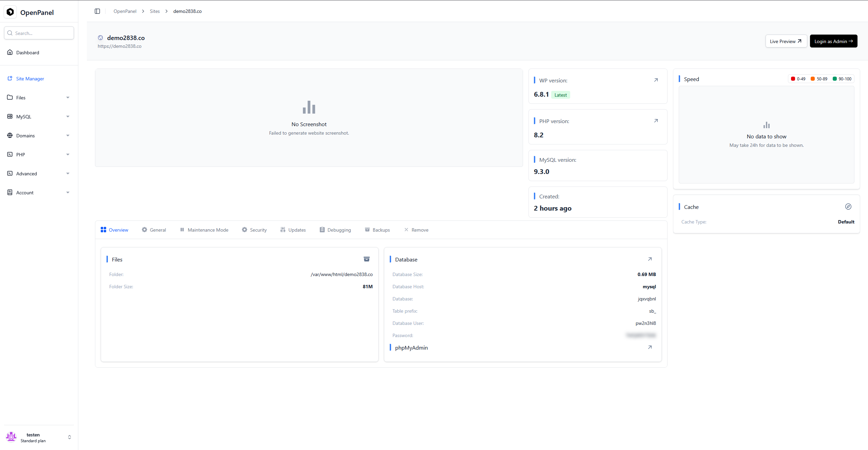Focus the Search input field
The image size is (868, 450).
tap(39, 33)
